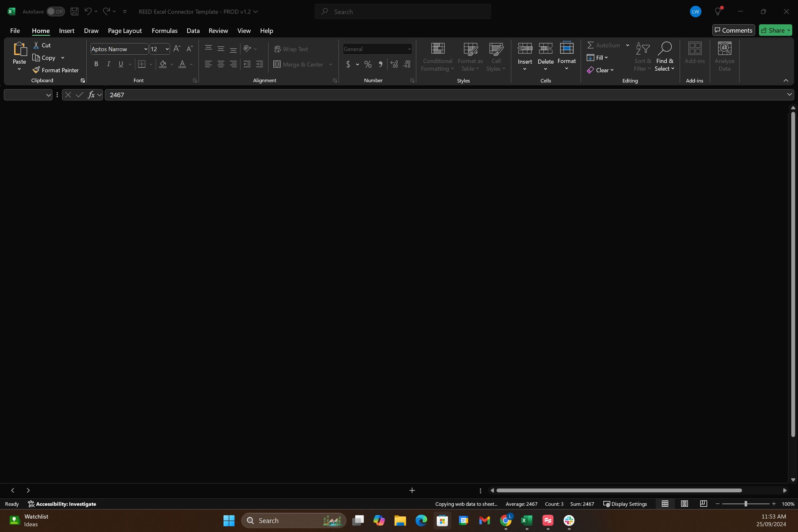Click the Percent Style icon
The width and height of the screenshot is (798, 532).
coord(368,64)
